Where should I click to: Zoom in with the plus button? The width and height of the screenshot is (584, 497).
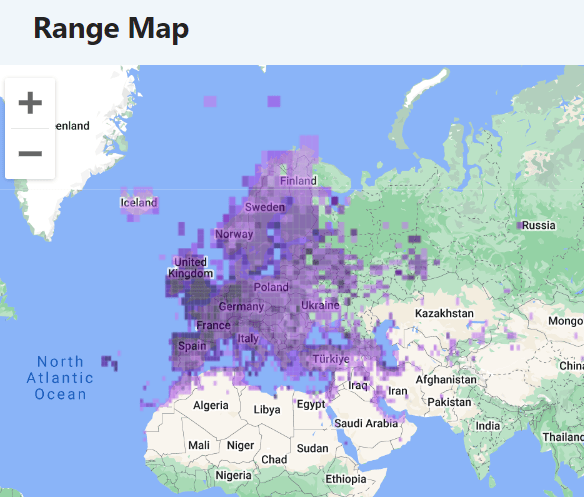point(30,103)
